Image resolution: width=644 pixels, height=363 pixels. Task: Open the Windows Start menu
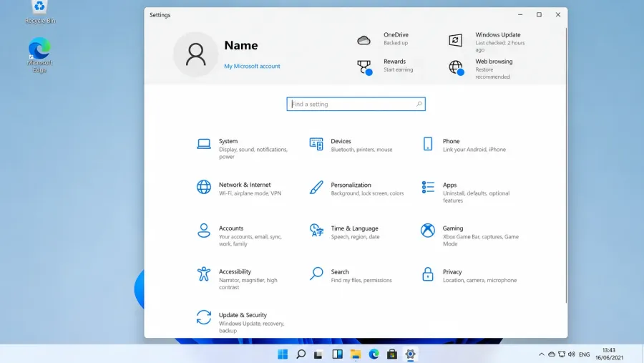click(x=283, y=354)
